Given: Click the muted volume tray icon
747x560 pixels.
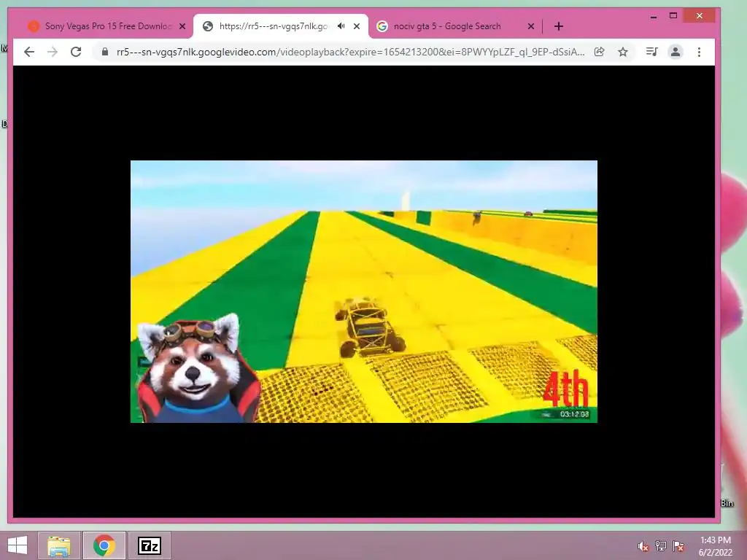Looking at the screenshot, I should point(643,546).
